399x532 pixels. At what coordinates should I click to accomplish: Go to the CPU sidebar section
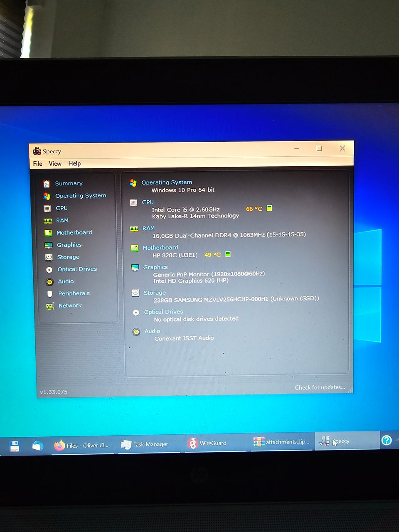(62, 208)
